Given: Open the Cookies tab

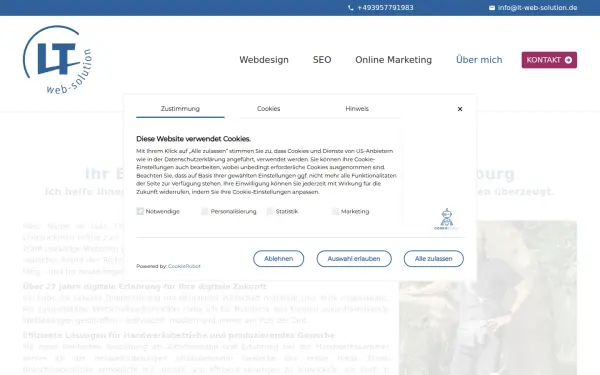Looking at the screenshot, I should pyautogui.click(x=269, y=109).
